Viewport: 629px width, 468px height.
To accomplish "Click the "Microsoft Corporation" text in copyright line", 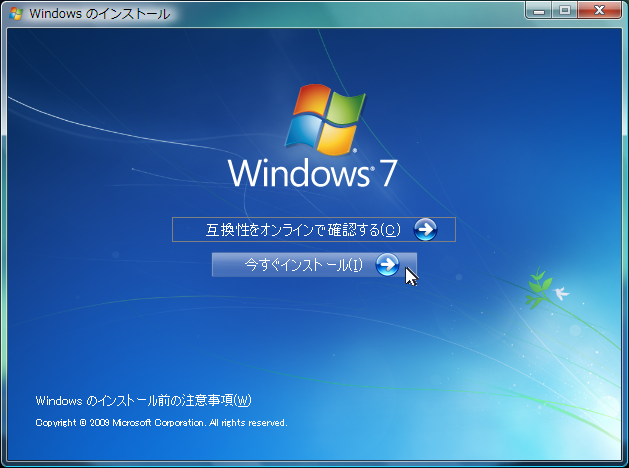I will [161, 423].
